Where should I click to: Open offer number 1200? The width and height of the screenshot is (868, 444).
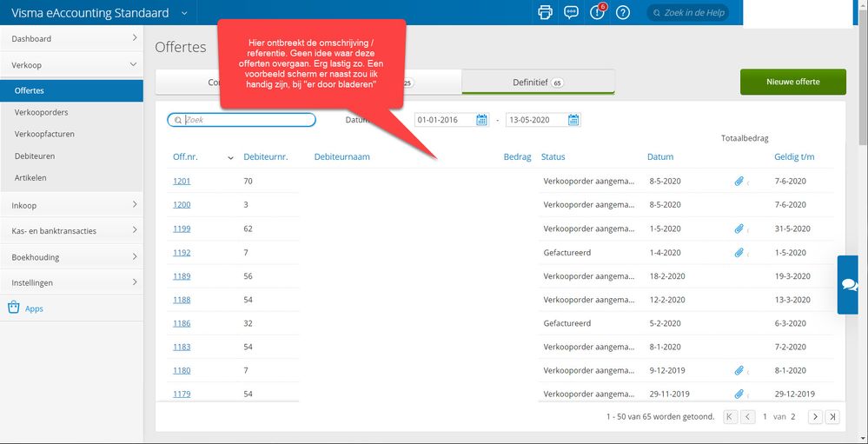(x=182, y=204)
